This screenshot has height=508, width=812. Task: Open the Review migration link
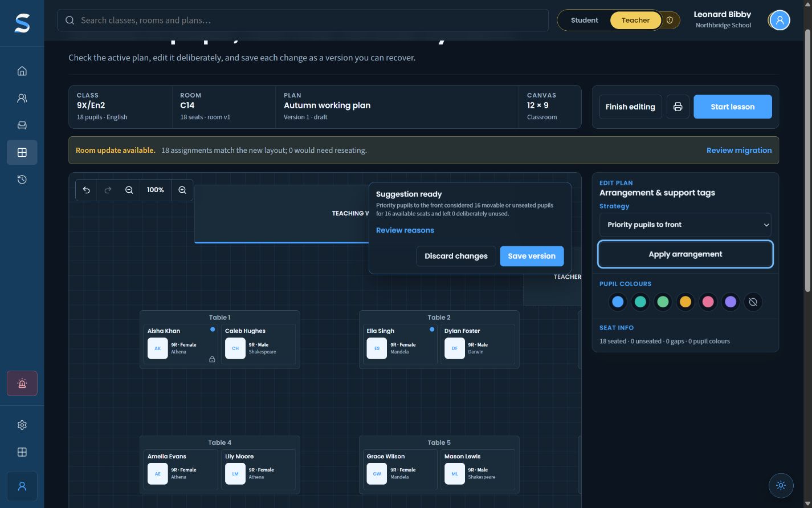point(739,151)
